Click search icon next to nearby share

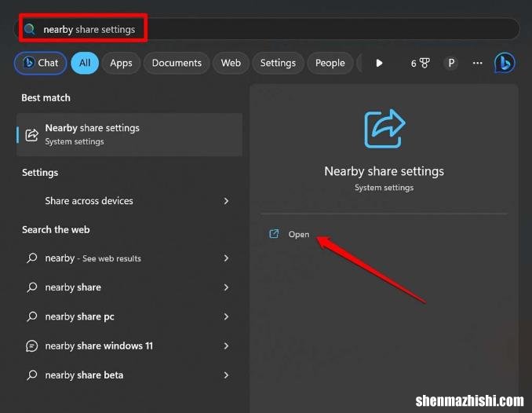pyautogui.click(x=32, y=287)
